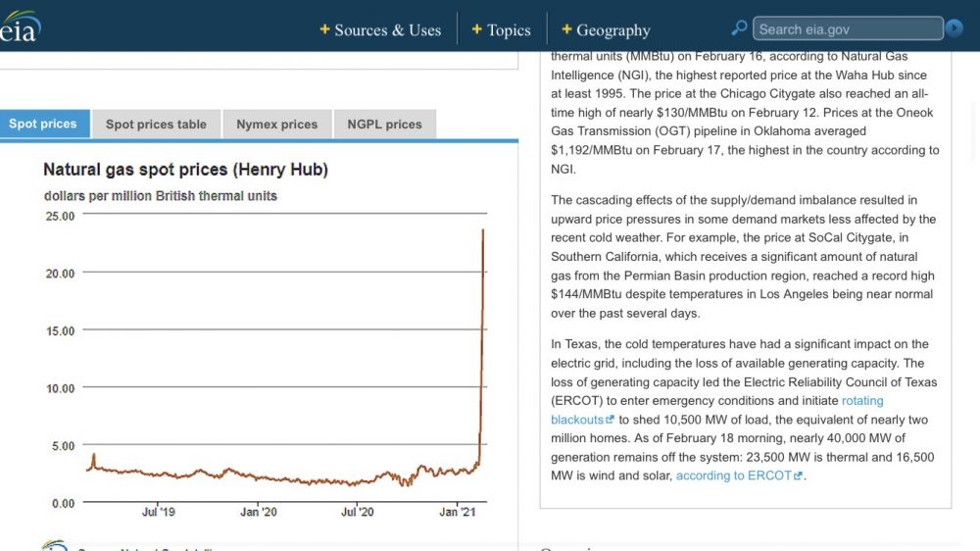The height and width of the screenshot is (551, 980).
Task: Open the according to ERCOT link
Action: coord(733,476)
